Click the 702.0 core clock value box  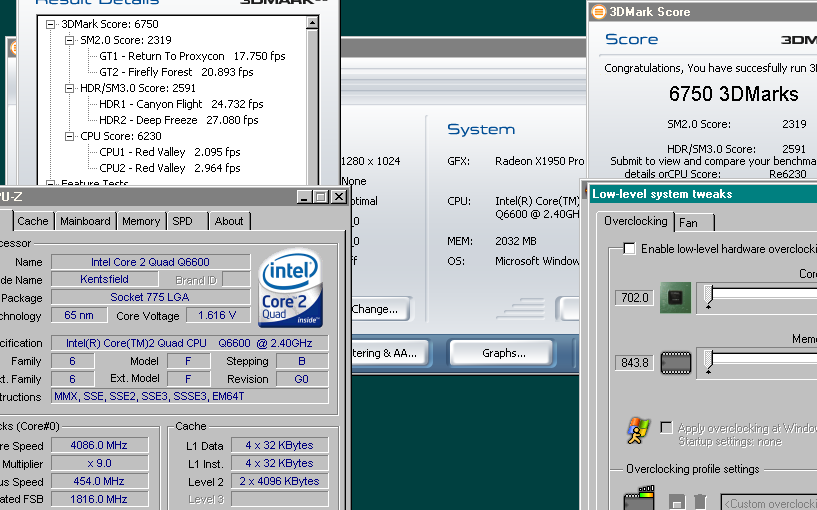coord(635,297)
